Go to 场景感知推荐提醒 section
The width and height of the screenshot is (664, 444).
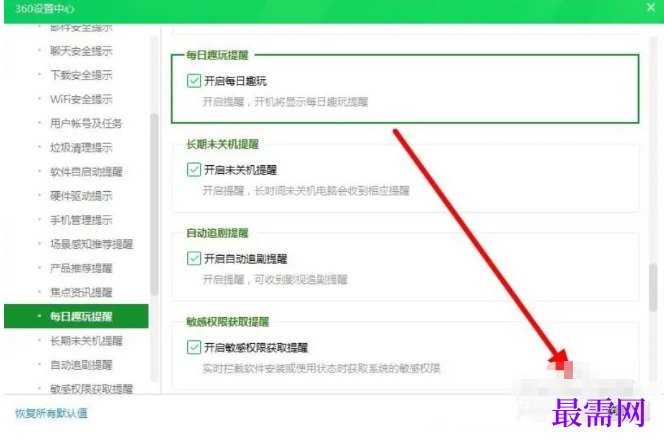tap(91, 244)
